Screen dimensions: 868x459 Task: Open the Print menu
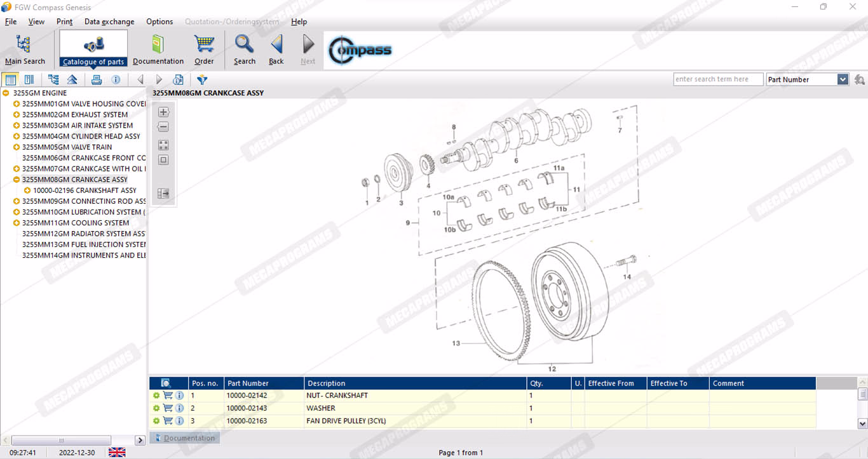pyautogui.click(x=65, y=22)
